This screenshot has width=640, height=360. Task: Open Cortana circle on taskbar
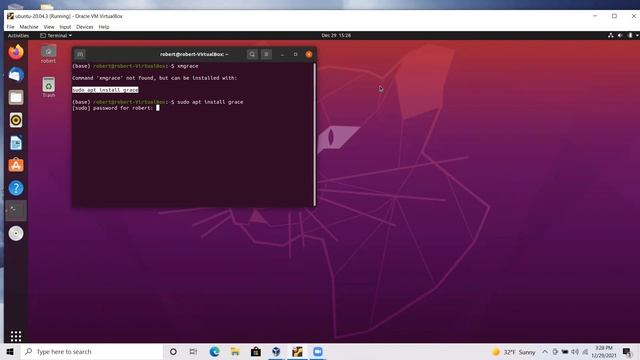coord(173,351)
